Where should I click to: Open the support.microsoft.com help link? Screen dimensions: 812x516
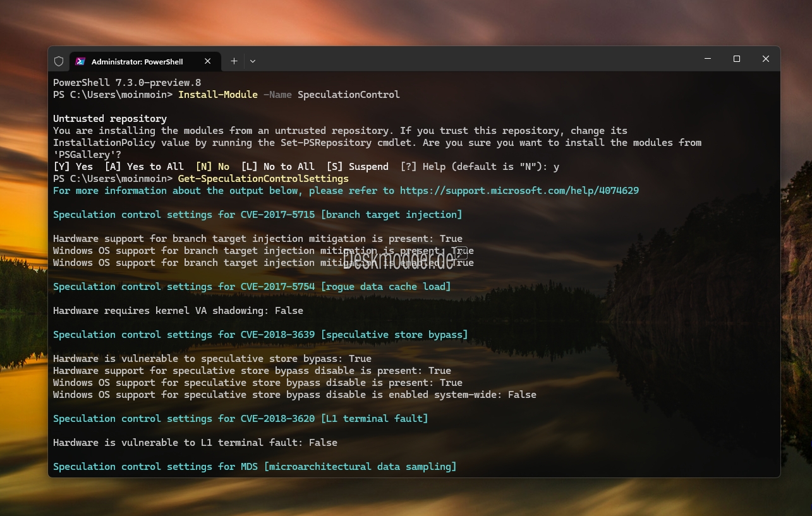point(519,191)
